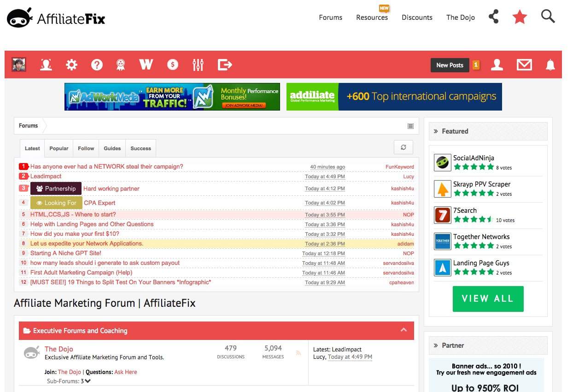Screen dimensions: 573x392
Task: Click the green VIEW ALL button
Action: (x=488, y=298)
